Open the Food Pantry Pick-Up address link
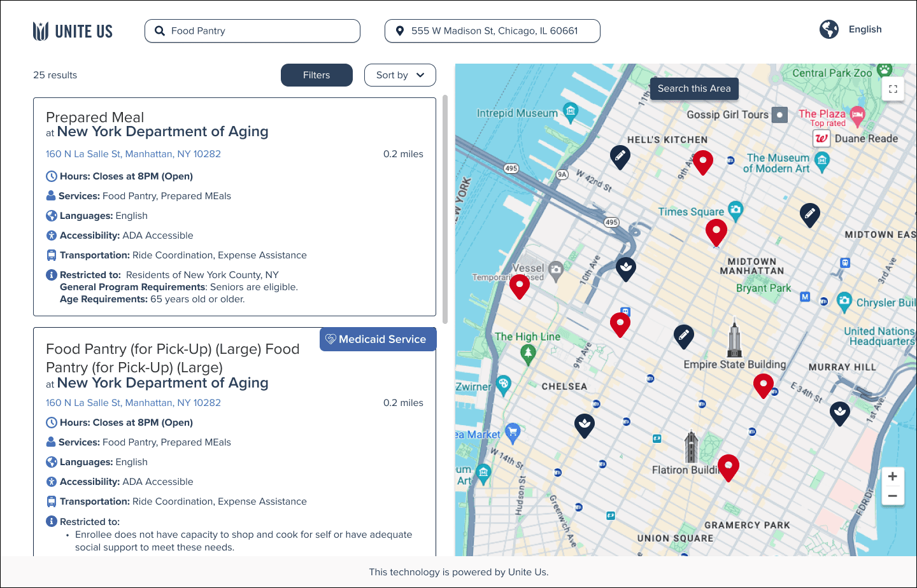Image resolution: width=917 pixels, height=588 pixels. pyautogui.click(x=133, y=403)
